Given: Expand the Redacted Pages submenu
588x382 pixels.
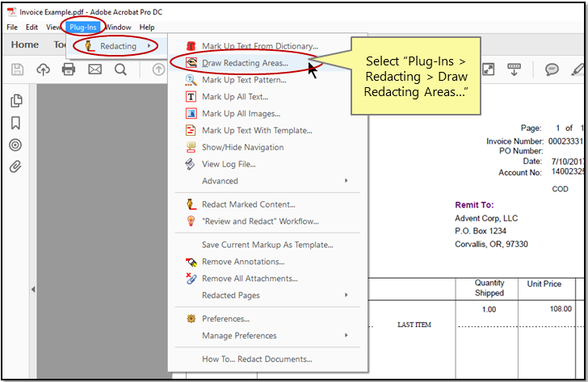Looking at the screenshot, I should (x=231, y=296).
